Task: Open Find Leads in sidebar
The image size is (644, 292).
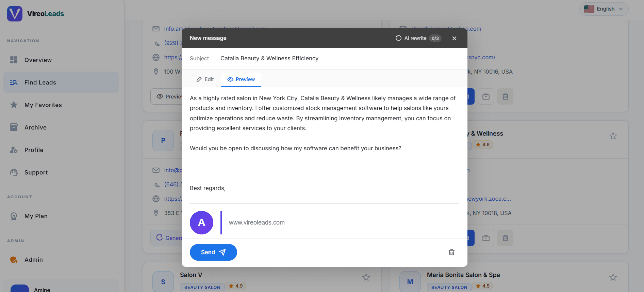Action: [x=61, y=82]
